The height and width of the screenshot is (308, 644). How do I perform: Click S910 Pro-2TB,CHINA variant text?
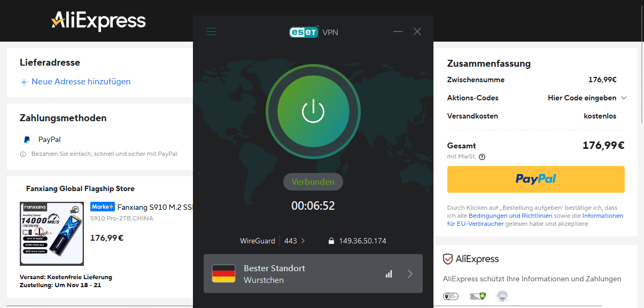tap(123, 219)
